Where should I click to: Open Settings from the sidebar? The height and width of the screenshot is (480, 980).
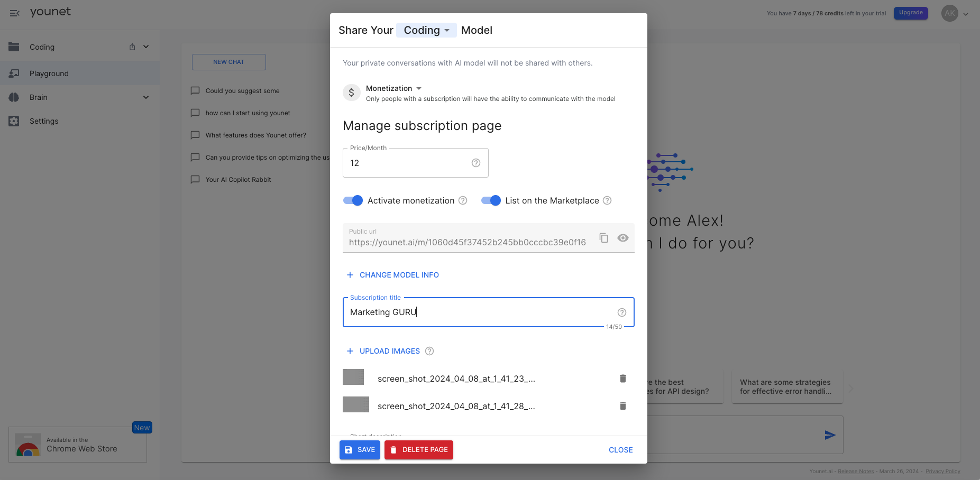pyautogui.click(x=44, y=121)
